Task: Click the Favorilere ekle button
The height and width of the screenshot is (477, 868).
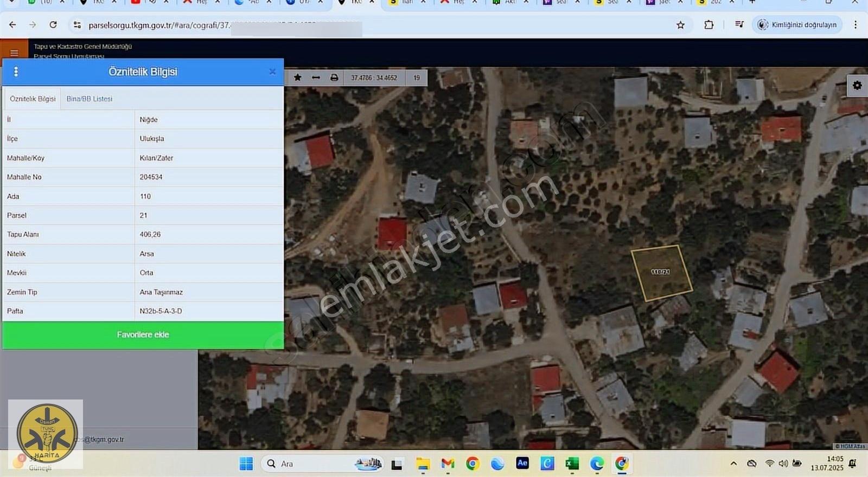Action: click(x=143, y=335)
